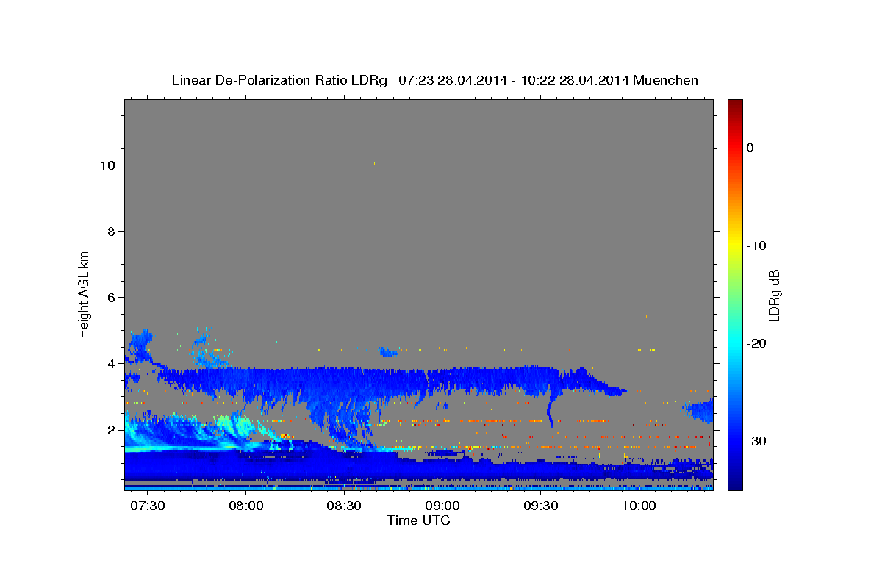
Task: Click the '09:00' time axis label
Action: tap(442, 507)
